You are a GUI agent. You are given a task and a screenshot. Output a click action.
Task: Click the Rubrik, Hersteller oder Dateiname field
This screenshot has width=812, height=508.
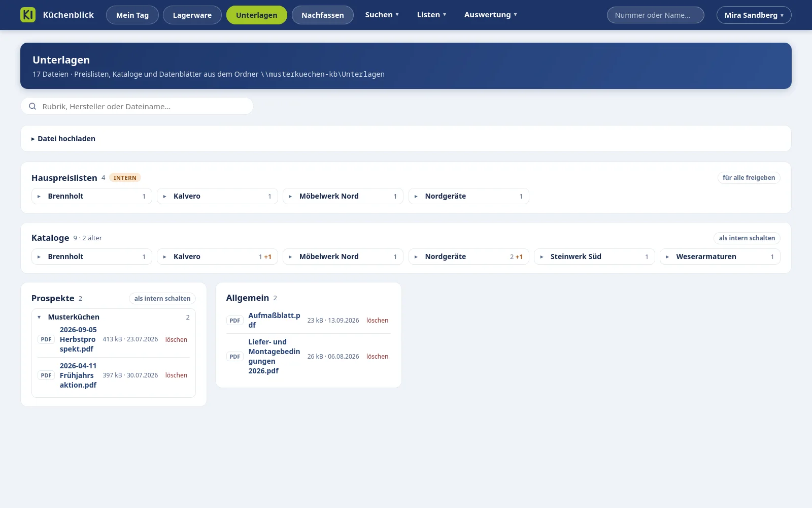[137, 106]
